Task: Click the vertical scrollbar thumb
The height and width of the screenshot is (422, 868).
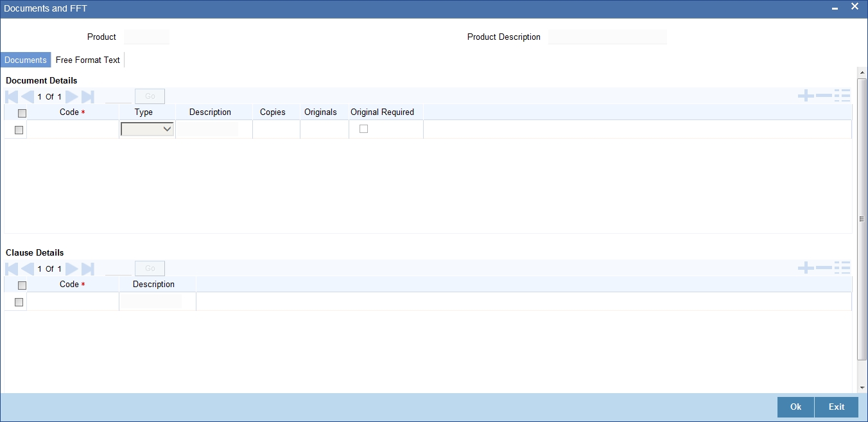Action: point(862,218)
